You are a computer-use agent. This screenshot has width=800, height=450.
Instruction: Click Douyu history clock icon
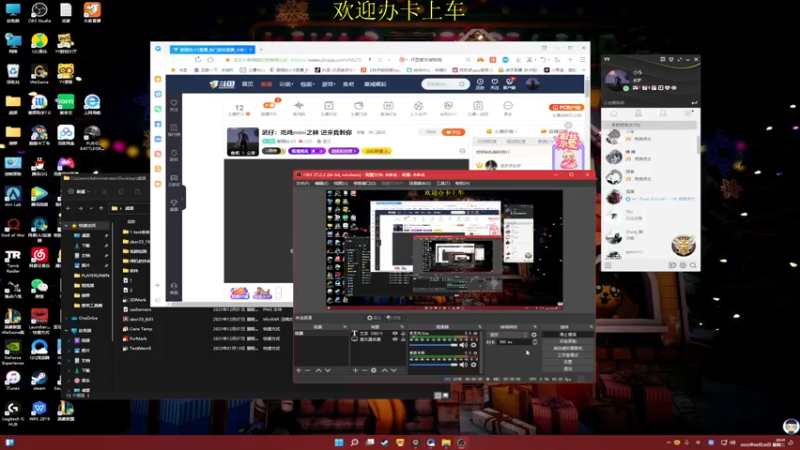(x=480, y=84)
